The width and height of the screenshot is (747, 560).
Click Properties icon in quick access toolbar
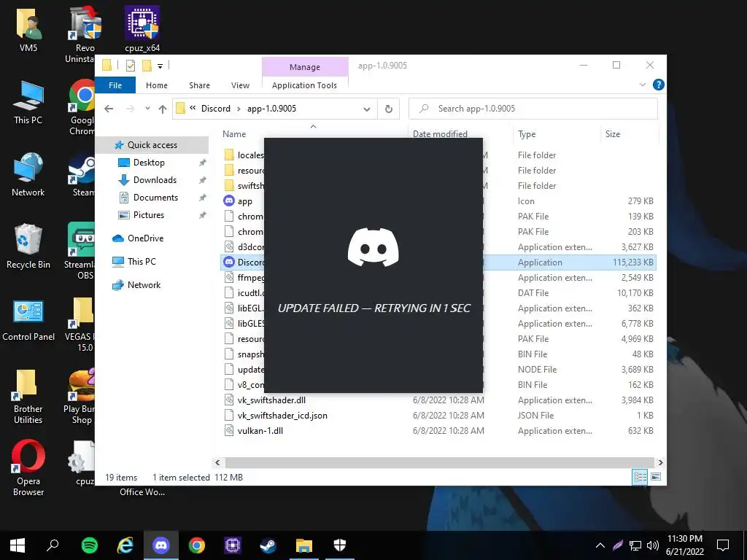pyautogui.click(x=131, y=66)
